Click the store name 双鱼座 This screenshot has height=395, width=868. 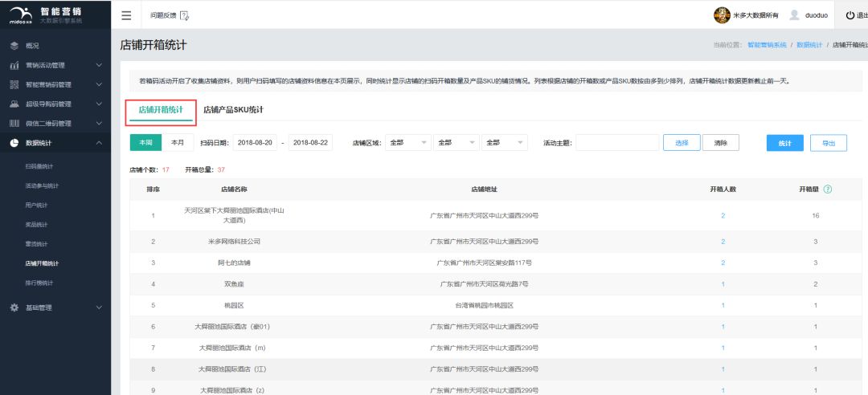[234, 283]
